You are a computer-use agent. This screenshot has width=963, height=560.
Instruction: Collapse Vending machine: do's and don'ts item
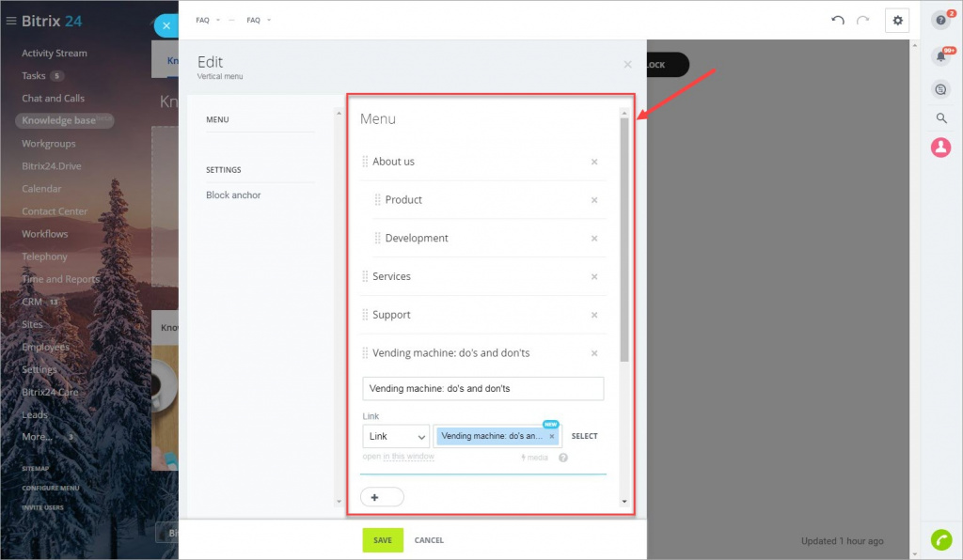(x=450, y=352)
